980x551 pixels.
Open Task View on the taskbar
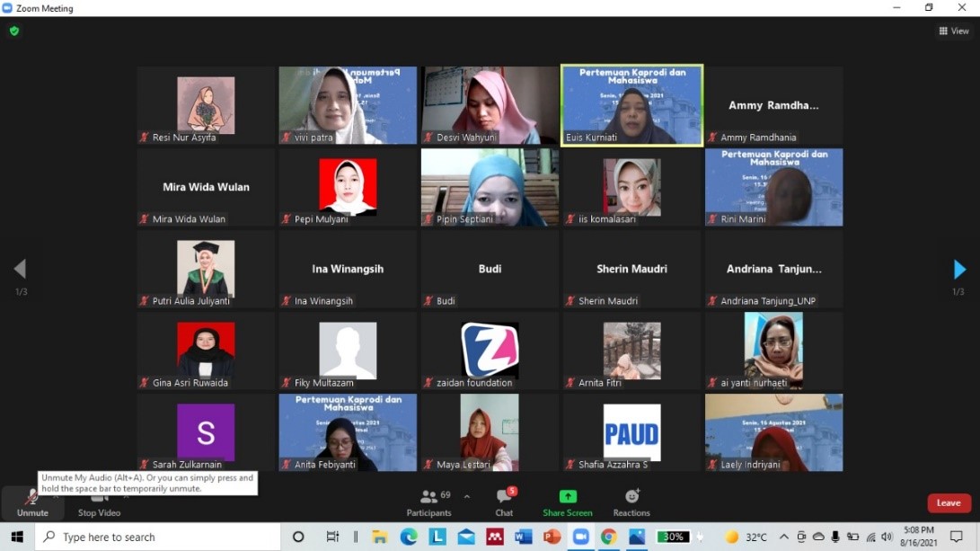332,537
